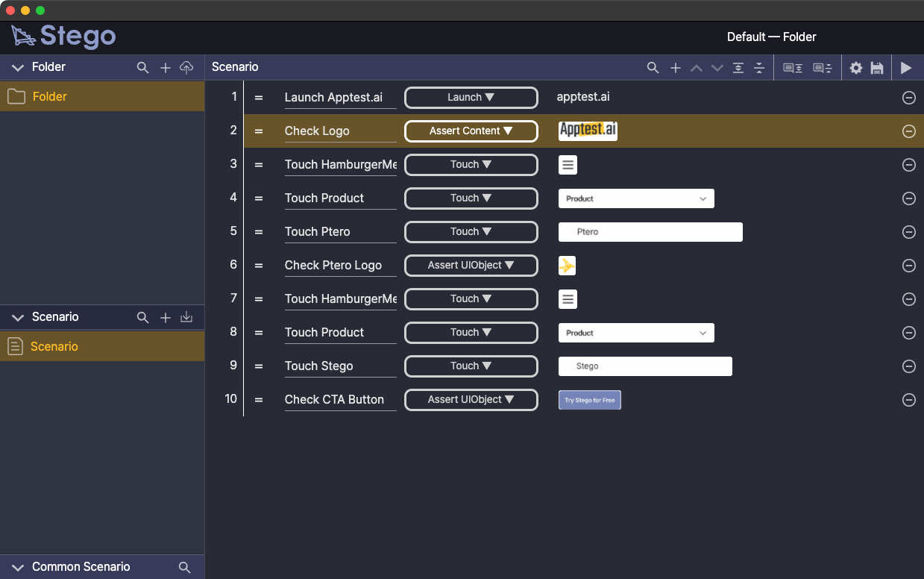Remove step 1 Launch Apptest.ai
This screenshot has width=924, height=579.
click(x=908, y=98)
